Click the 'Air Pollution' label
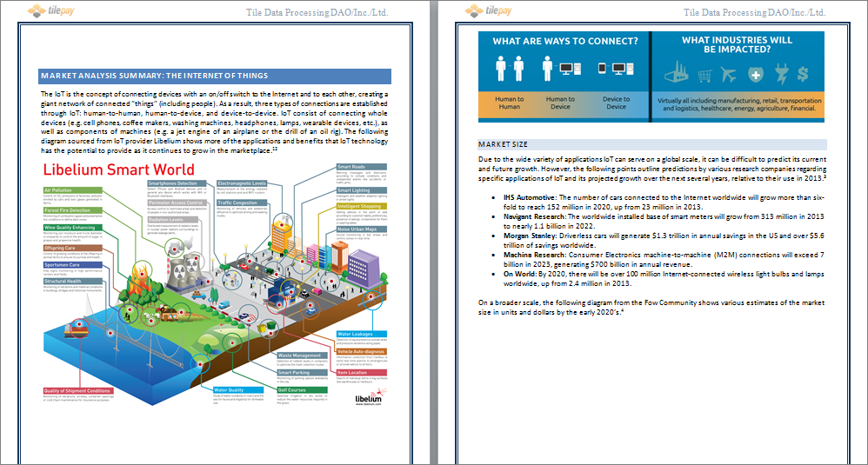This screenshot has width=868, height=465. [x=73, y=190]
